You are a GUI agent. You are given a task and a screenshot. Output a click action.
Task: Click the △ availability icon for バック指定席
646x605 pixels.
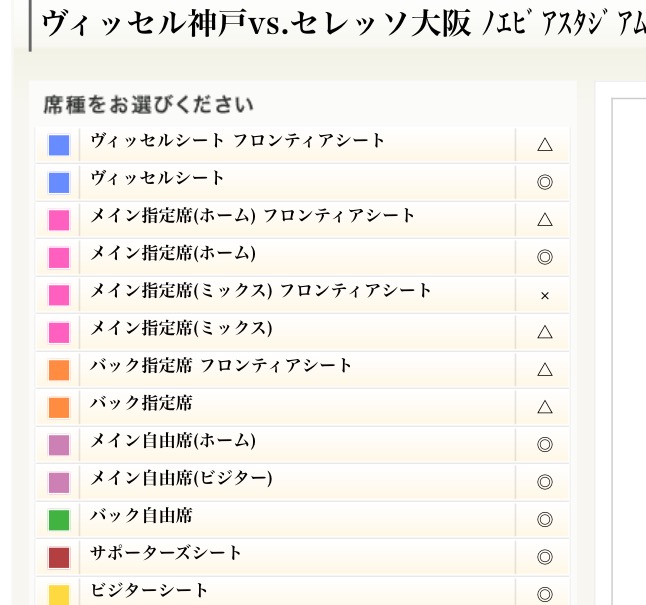[x=544, y=407]
